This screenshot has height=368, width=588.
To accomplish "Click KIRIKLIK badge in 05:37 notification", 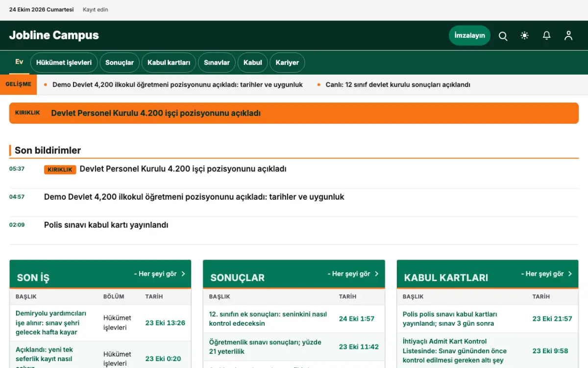I will [60, 169].
